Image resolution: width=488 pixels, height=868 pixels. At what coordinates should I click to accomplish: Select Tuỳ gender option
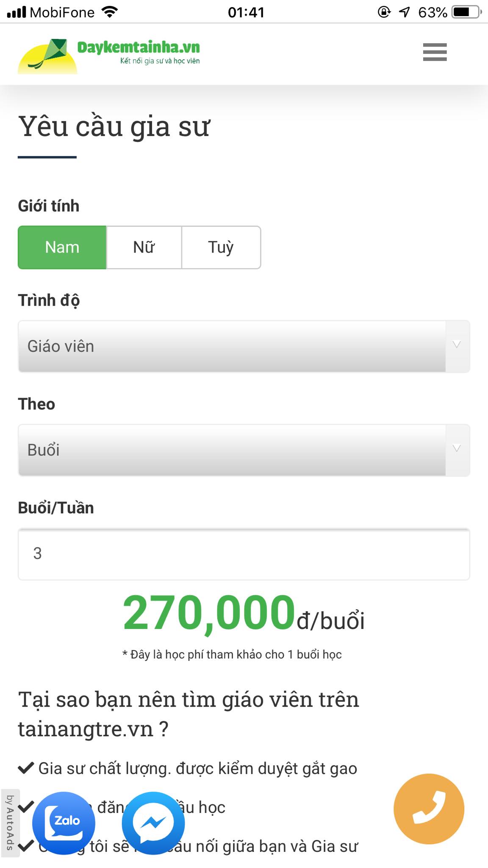(221, 247)
